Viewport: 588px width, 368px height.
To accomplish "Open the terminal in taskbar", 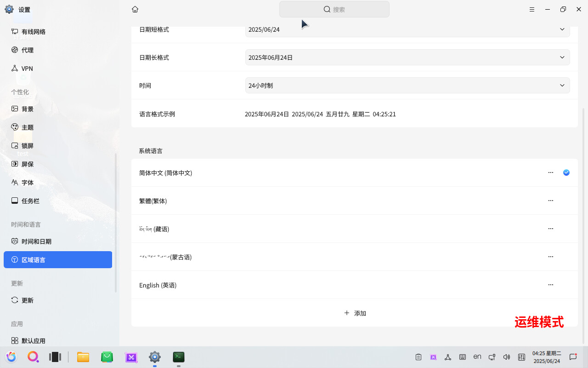I will pos(179,357).
